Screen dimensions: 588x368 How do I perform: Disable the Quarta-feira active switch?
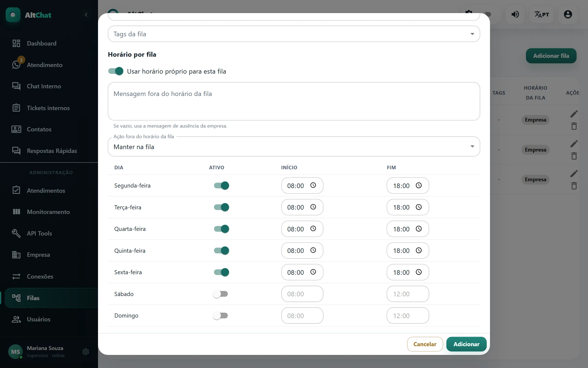click(221, 229)
